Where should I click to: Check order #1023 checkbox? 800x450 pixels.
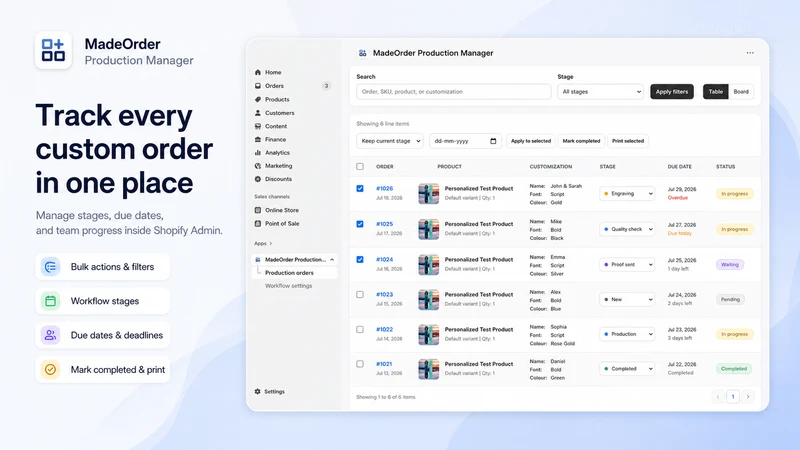[360, 294]
